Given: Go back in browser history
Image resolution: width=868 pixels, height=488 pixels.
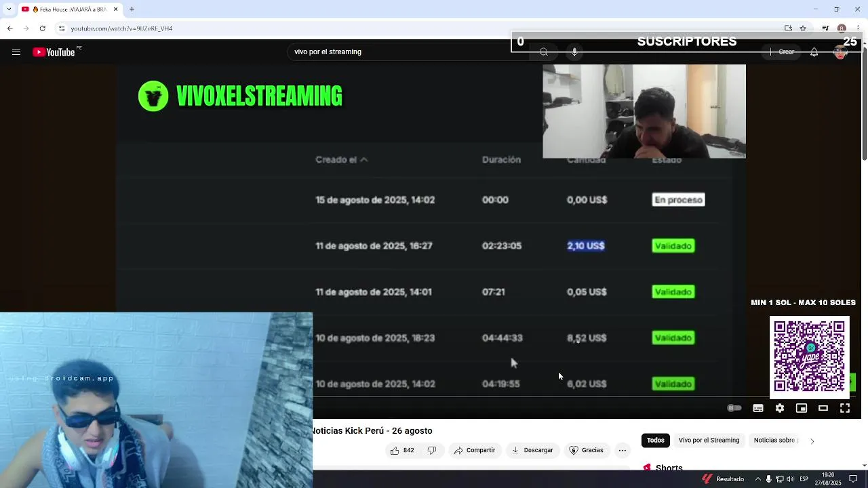Looking at the screenshot, I should pyautogui.click(x=9, y=28).
